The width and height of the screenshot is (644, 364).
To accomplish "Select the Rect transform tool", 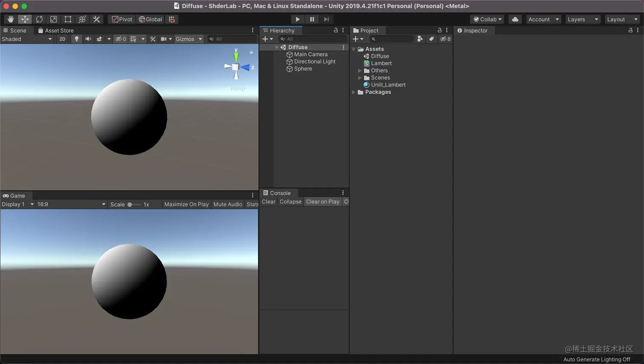I will [68, 19].
